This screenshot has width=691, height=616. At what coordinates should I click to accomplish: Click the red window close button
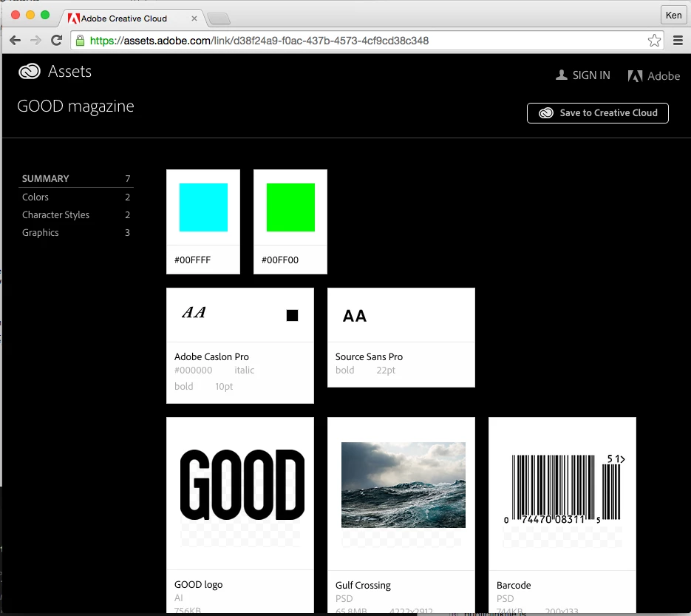tap(16, 15)
